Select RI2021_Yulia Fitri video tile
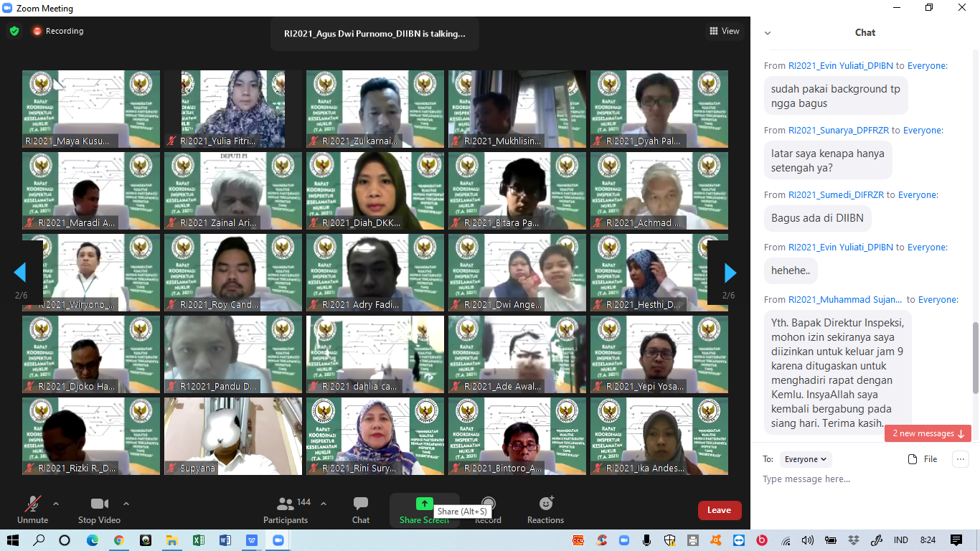 click(233, 109)
